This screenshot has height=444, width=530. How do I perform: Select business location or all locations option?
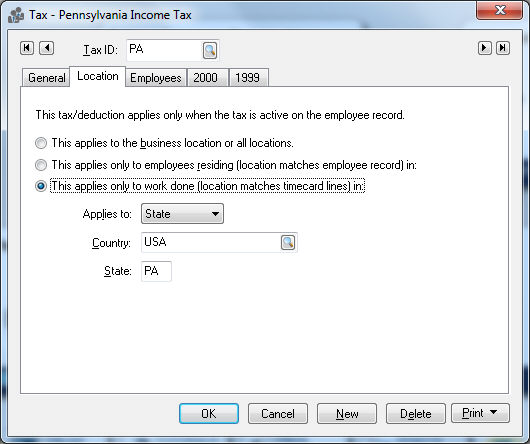(x=41, y=143)
